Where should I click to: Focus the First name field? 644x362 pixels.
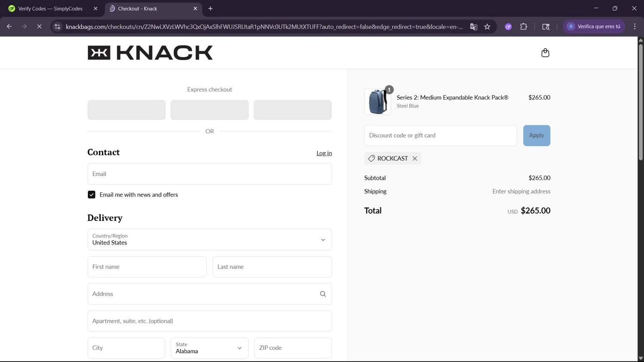click(x=147, y=267)
